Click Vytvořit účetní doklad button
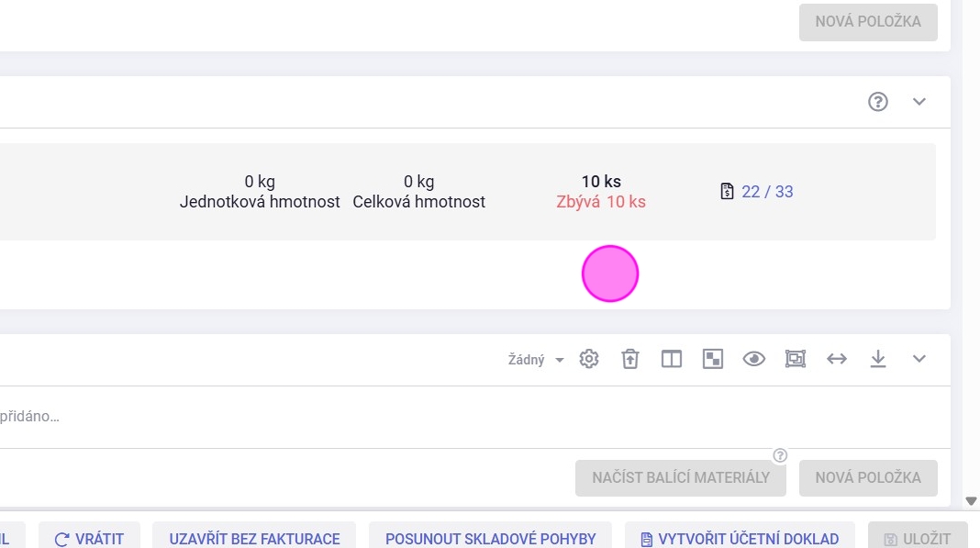980x548 pixels. (740, 538)
